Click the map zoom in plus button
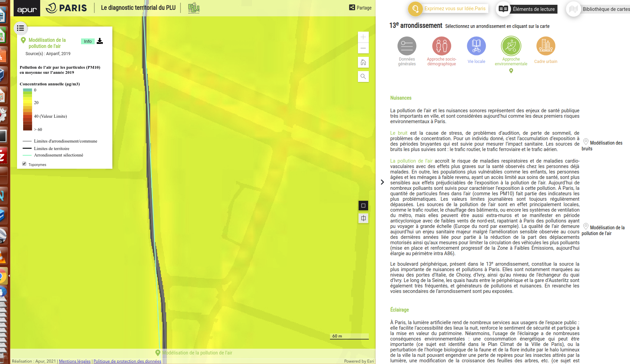Screen dimensions: 630x364 (363, 37)
